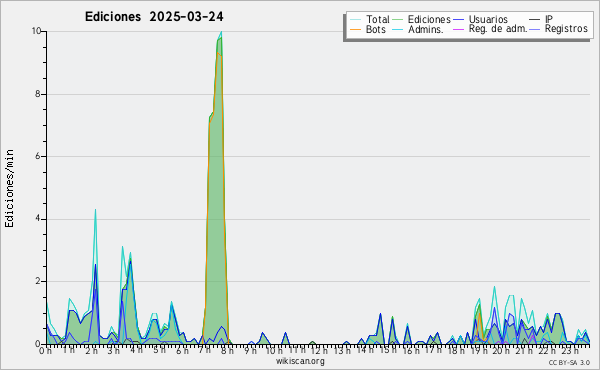Click the x-axis label '0 h'
This screenshot has height=370, width=600.
(x=46, y=350)
